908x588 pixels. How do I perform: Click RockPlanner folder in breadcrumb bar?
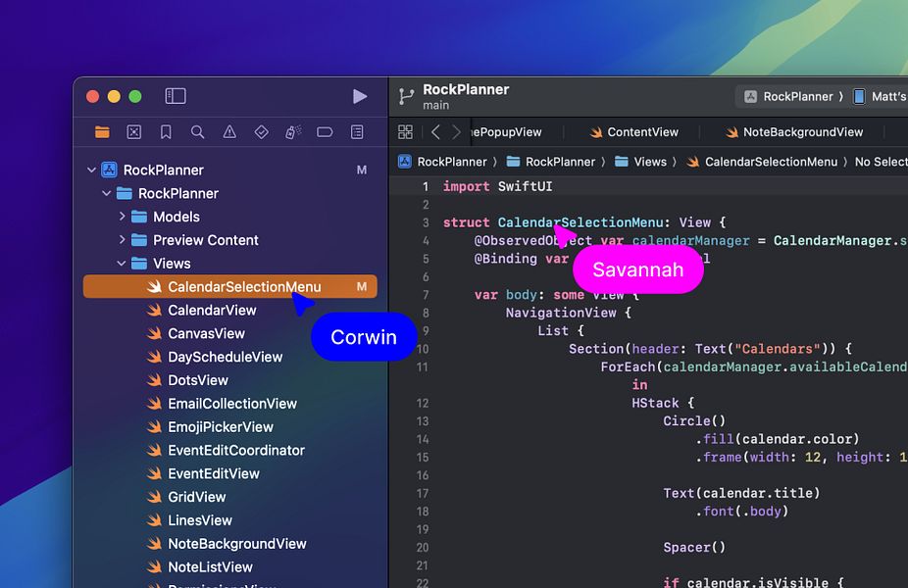(551, 162)
